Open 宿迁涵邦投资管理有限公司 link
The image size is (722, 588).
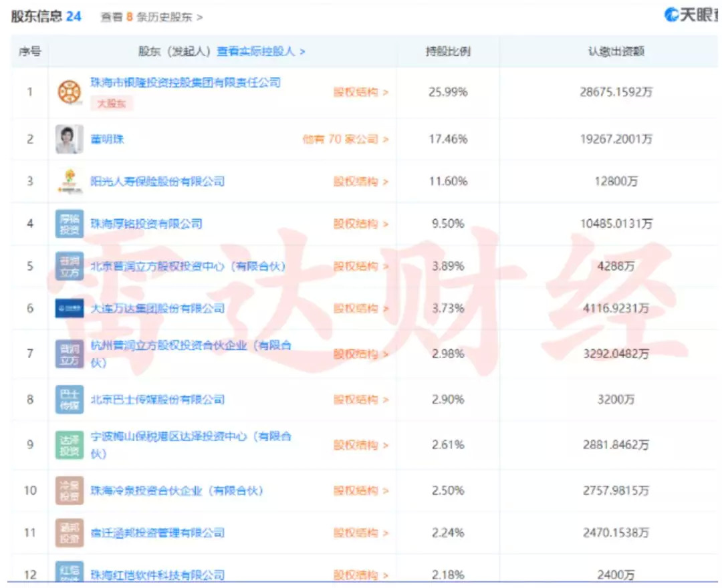click(158, 533)
